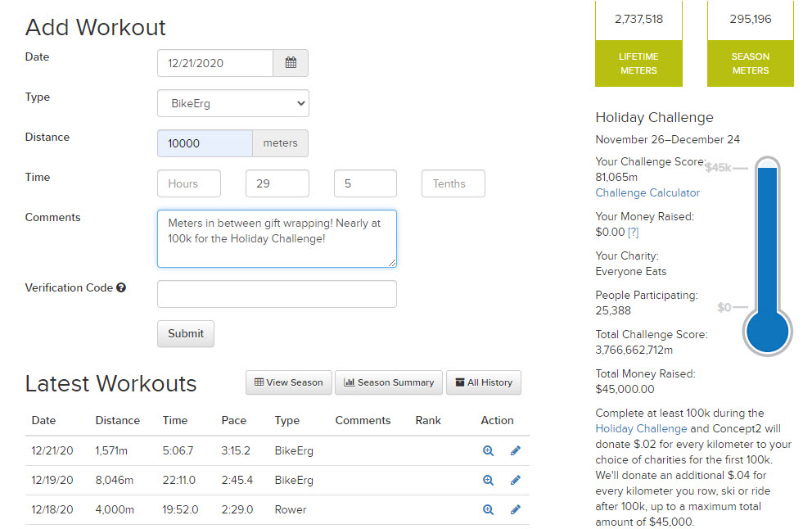Click the Tenths time field
Image resolution: width=812 pixels, height=529 pixels.
[x=453, y=183]
